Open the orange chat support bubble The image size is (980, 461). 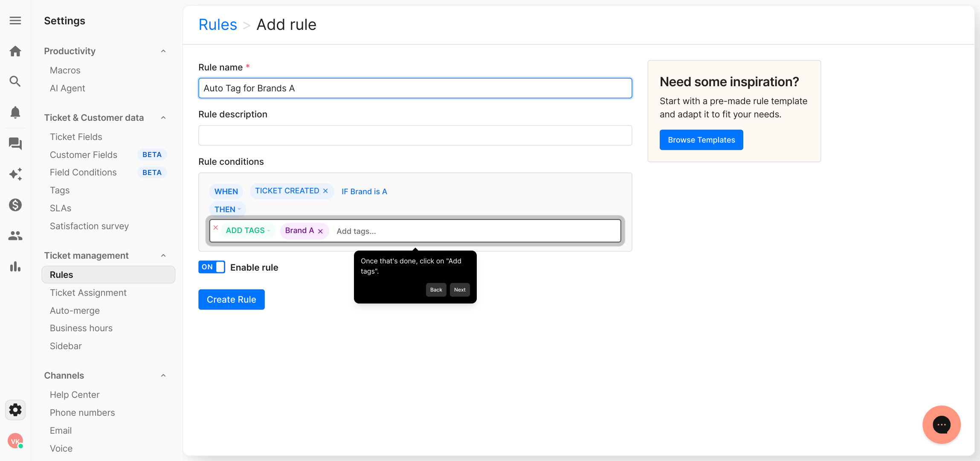[x=941, y=425]
